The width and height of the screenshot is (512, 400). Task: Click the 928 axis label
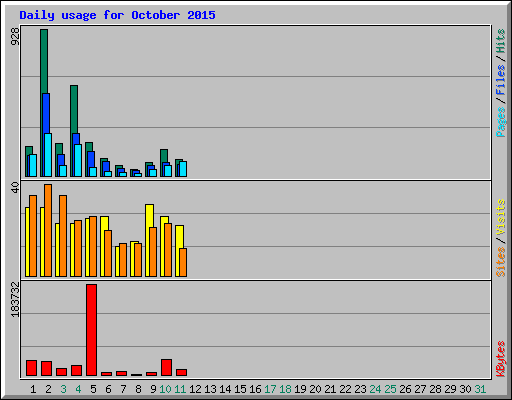(x=15, y=36)
